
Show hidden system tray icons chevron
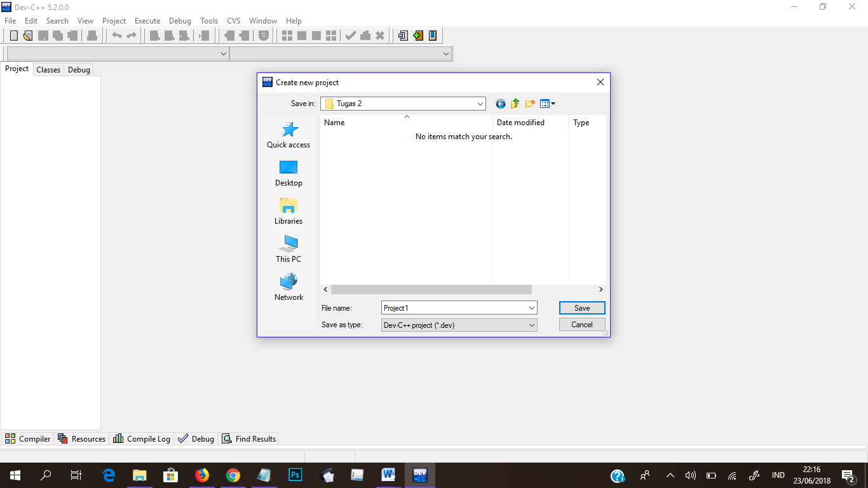tap(670, 475)
